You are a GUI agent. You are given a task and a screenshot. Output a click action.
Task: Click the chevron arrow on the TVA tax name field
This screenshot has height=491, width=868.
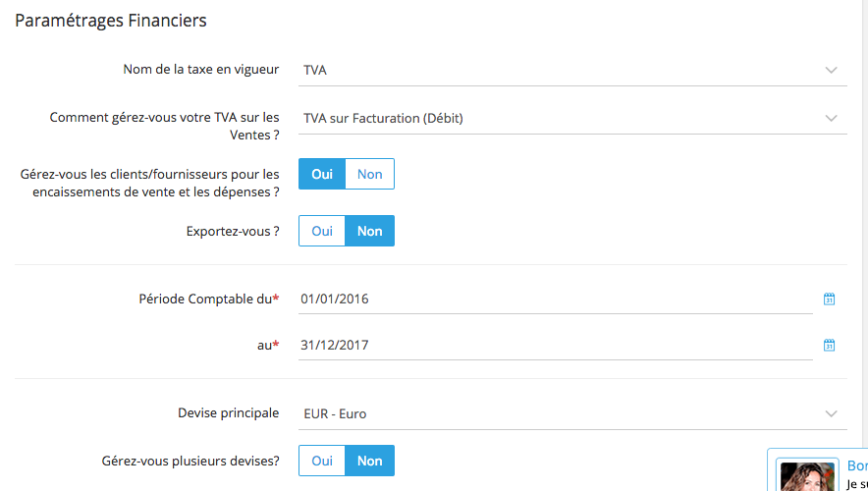click(831, 71)
